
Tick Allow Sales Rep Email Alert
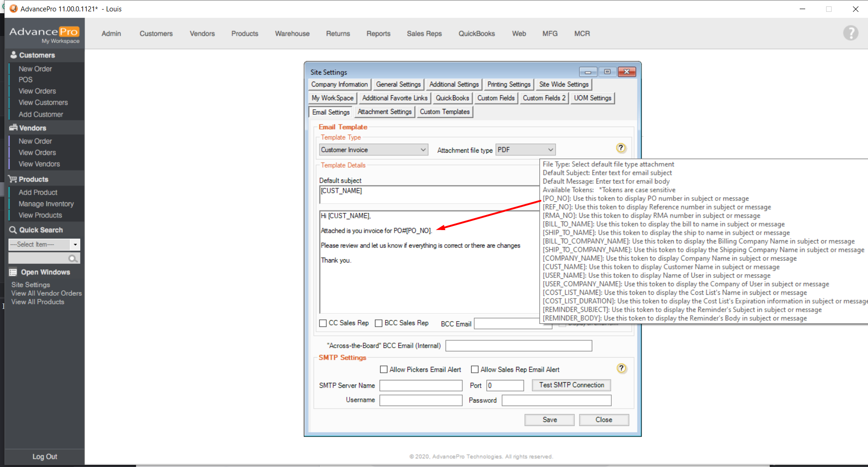475,369
